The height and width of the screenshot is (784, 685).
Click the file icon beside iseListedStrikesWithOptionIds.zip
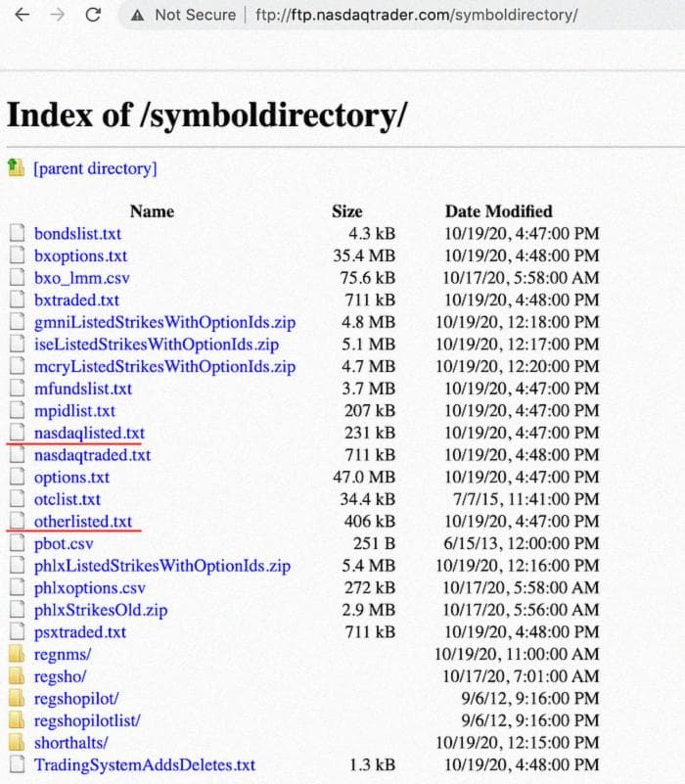click(17, 344)
